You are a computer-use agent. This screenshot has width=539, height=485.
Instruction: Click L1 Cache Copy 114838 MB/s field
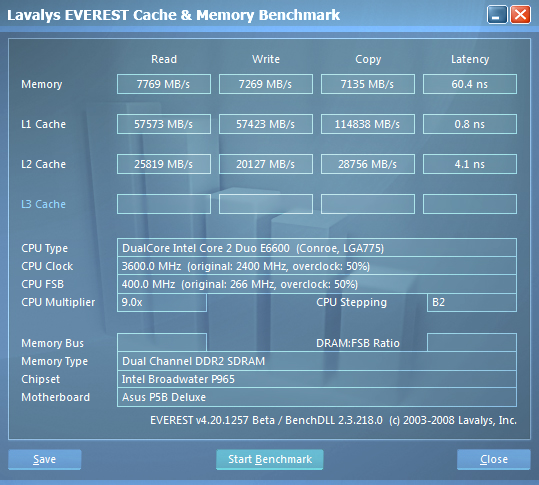coord(368,124)
